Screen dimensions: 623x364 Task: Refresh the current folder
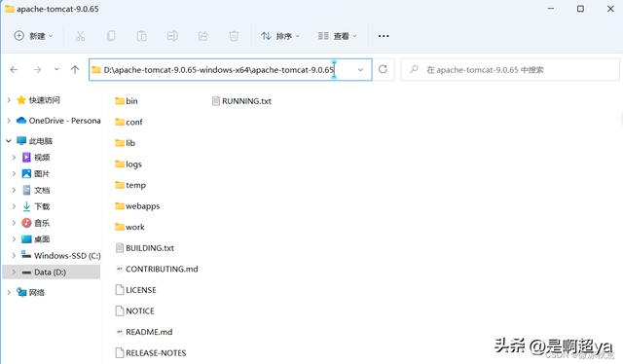pos(383,69)
